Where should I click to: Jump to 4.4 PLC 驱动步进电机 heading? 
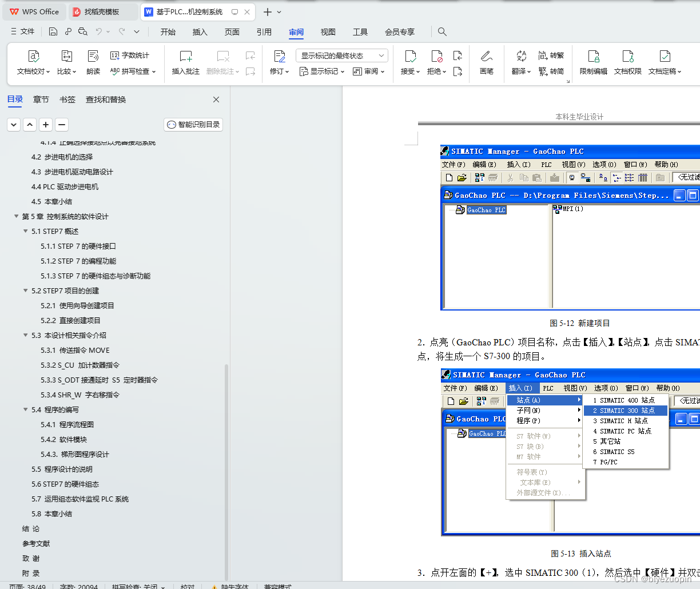[65, 186]
